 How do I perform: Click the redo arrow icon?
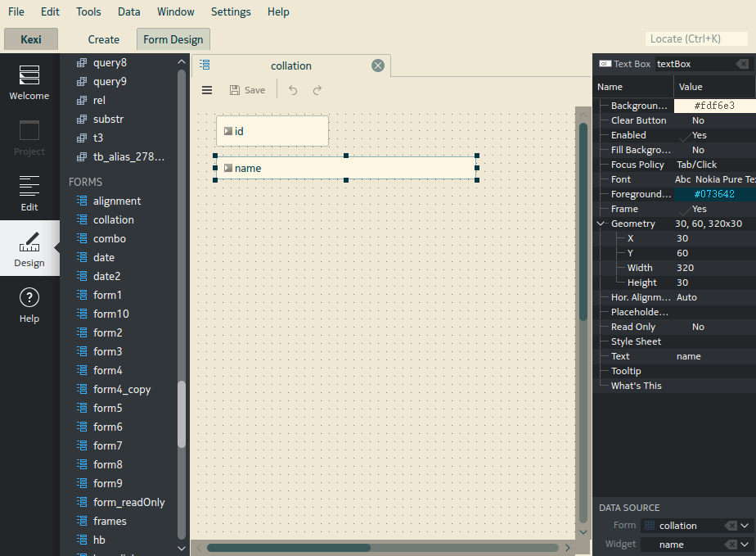[317, 90]
